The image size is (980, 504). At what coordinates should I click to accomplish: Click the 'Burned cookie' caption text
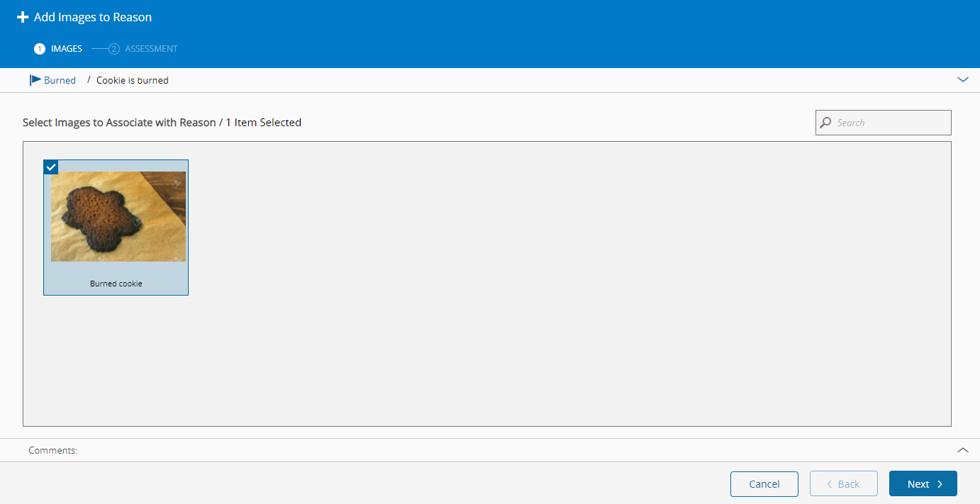pyautogui.click(x=116, y=284)
